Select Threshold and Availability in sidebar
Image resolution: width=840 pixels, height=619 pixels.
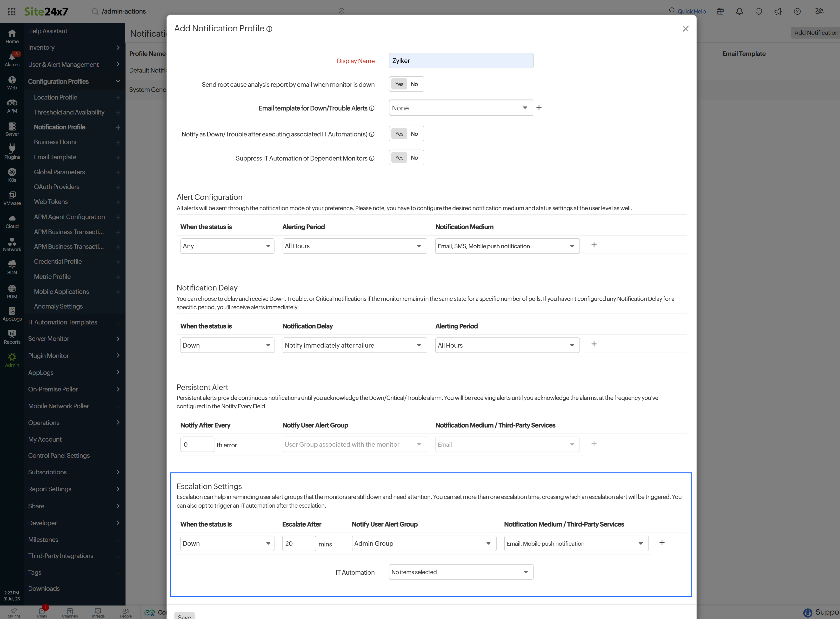69,112
